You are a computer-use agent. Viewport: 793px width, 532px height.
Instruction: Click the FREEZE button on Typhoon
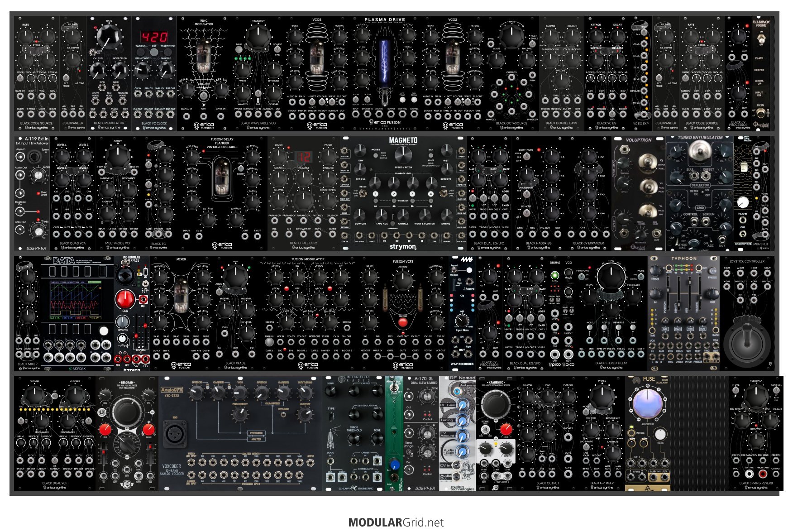click(712, 270)
